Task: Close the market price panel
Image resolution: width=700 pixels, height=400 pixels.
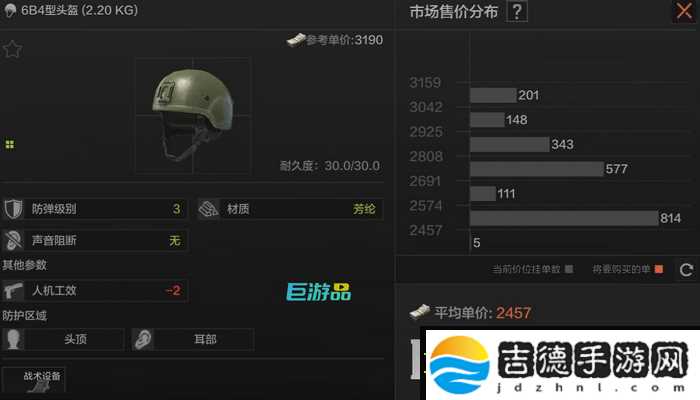Action: point(684,11)
